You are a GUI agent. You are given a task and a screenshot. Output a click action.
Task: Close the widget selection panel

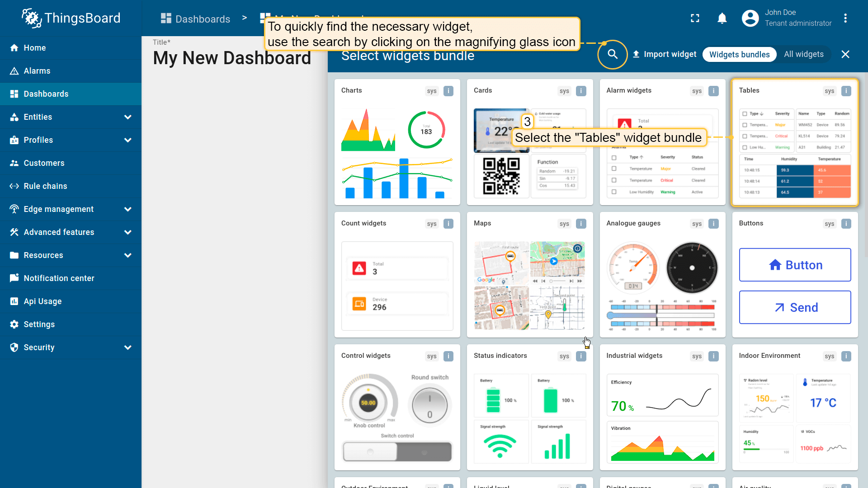point(845,54)
